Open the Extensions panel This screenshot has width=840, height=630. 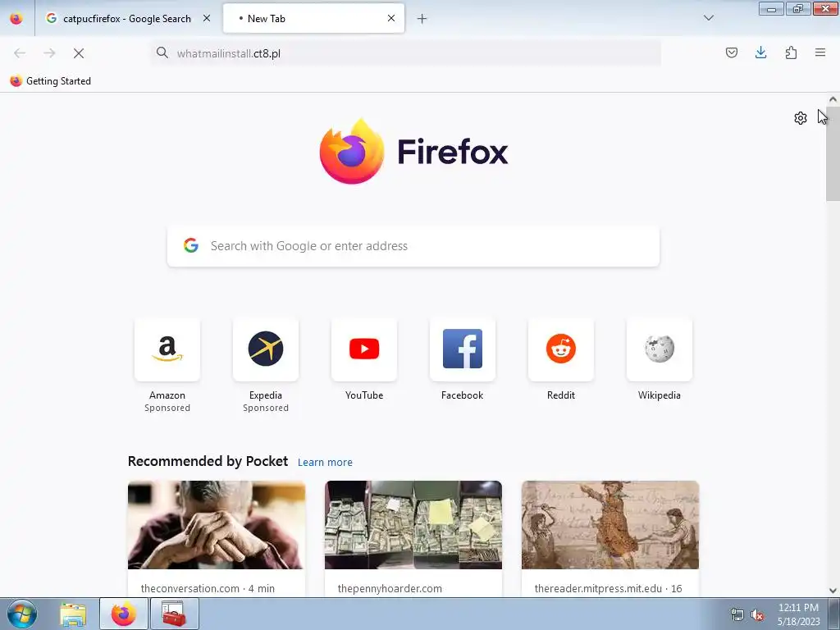point(791,52)
